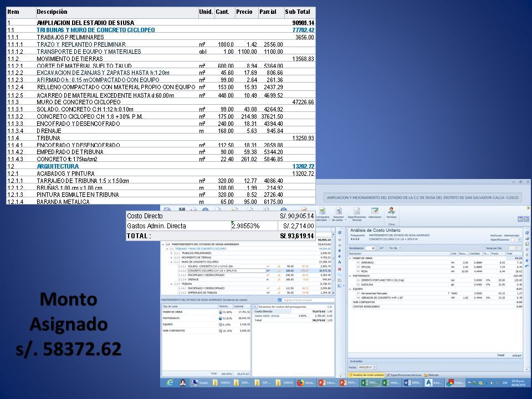Open the Excel workbook PRES... in taskbar
Image resolution: width=532 pixels, height=399 pixels.
(370, 383)
